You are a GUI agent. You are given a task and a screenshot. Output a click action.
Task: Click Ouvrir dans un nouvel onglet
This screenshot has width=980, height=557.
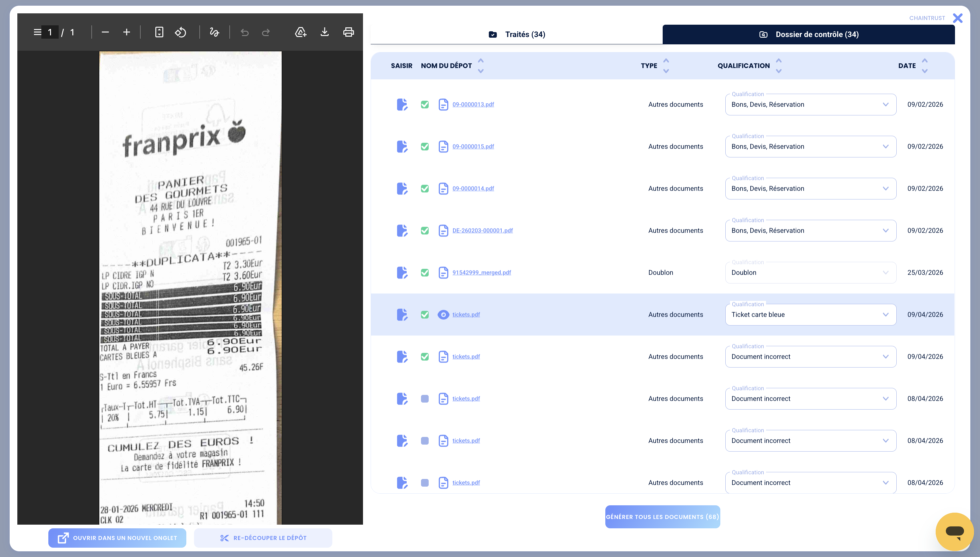pos(117,538)
